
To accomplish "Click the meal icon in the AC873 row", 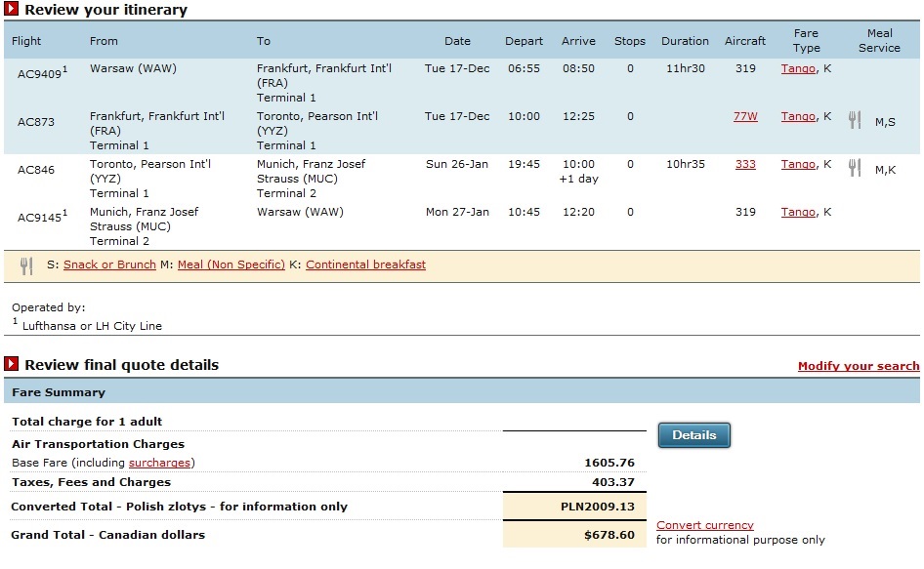I will click(855, 120).
